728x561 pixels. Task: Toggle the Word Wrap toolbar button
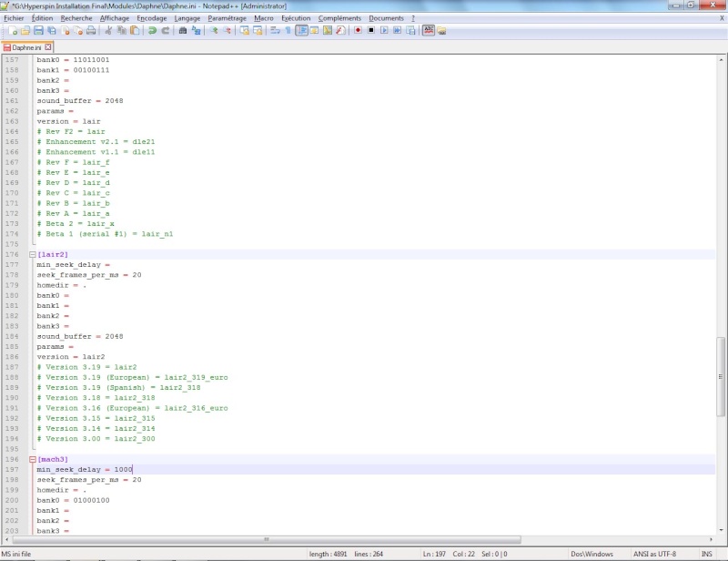click(275, 31)
